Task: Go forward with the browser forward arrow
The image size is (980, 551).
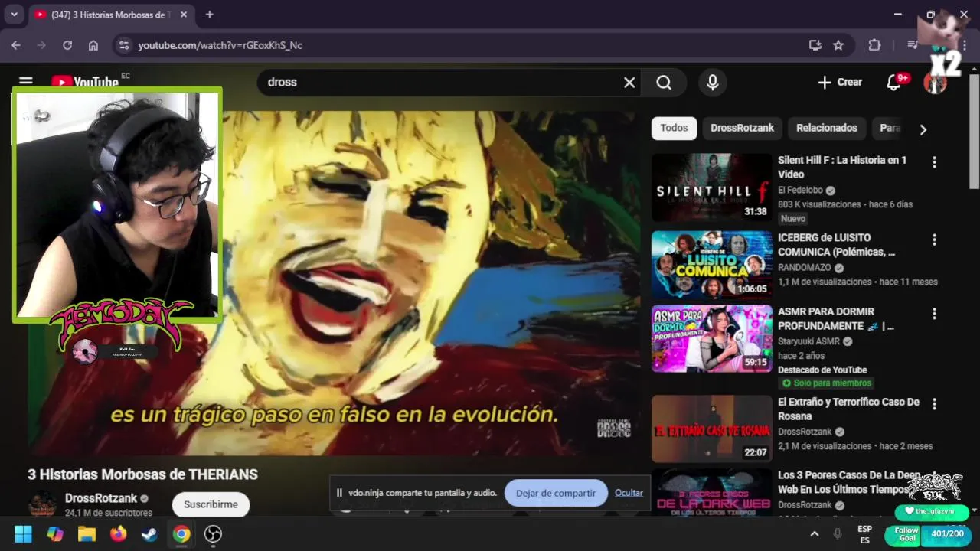Action: [x=41, y=45]
